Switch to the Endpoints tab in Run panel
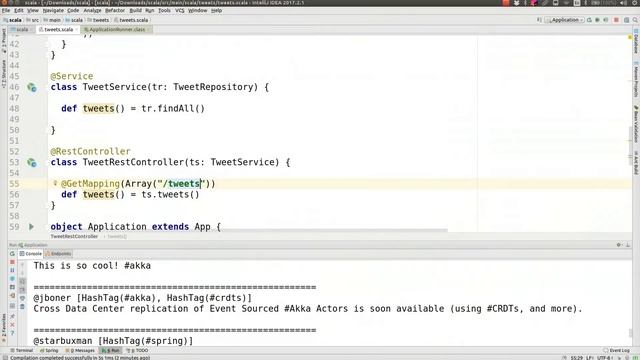The height and width of the screenshot is (360, 640). 58,254
